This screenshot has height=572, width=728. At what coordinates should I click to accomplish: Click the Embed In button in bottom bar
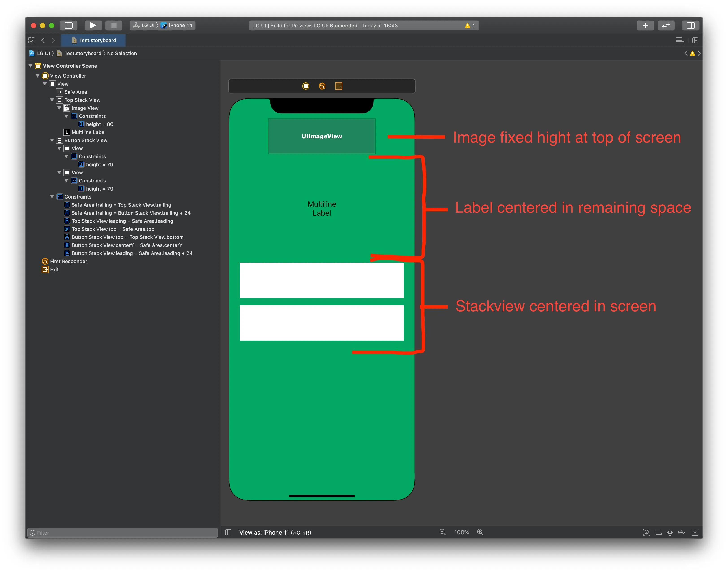[695, 532]
